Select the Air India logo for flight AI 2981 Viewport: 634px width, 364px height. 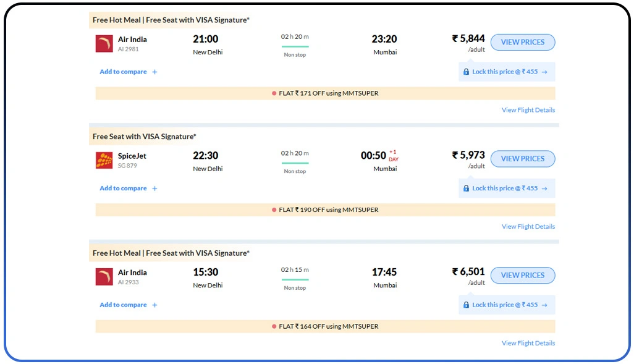(x=103, y=43)
